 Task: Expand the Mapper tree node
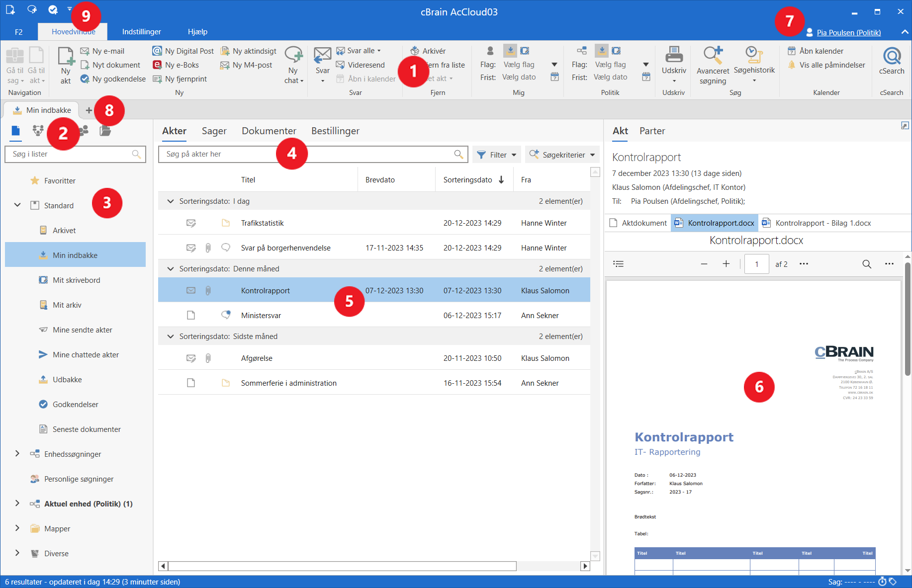click(x=17, y=528)
